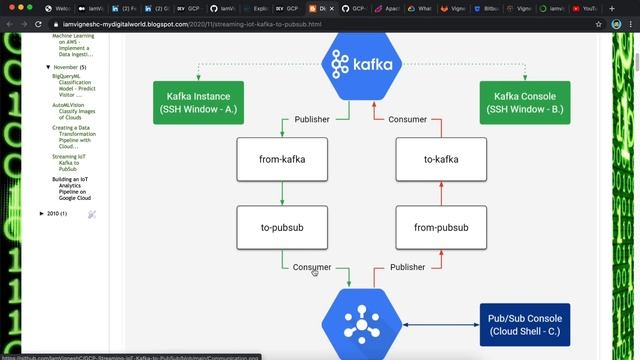Switch to the YouTube tab
The width and height of the screenshot is (640, 360).
[x=584, y=9]
